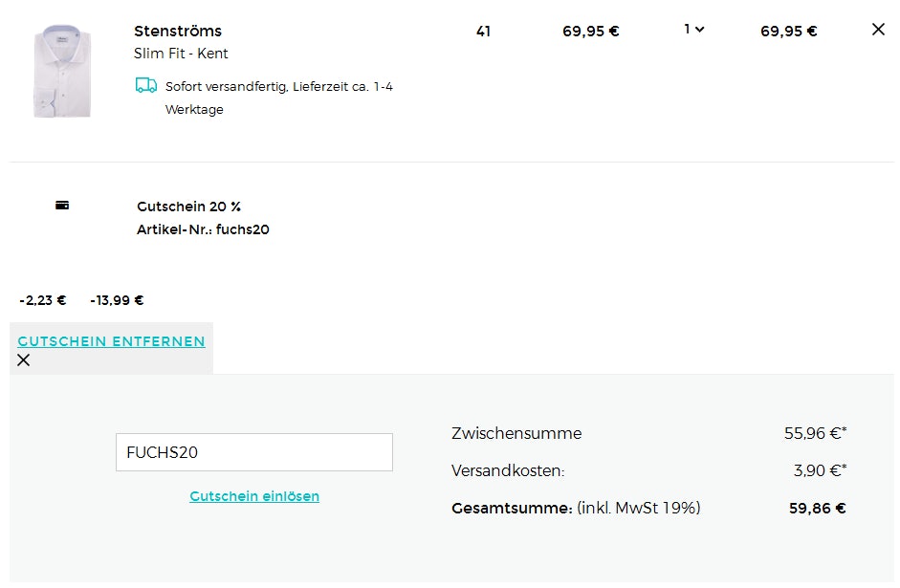Click the Gutschein einlösen link
This screenshot has height=588, width=900.
[x=254, y=496]
